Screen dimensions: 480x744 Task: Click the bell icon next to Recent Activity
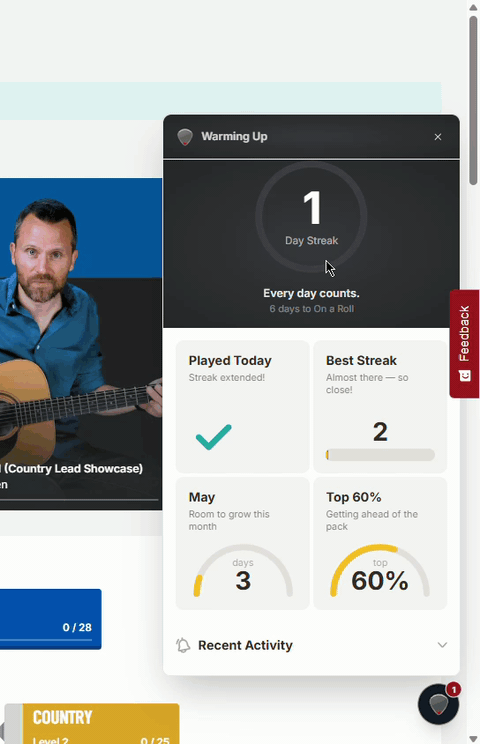(183, 645)
